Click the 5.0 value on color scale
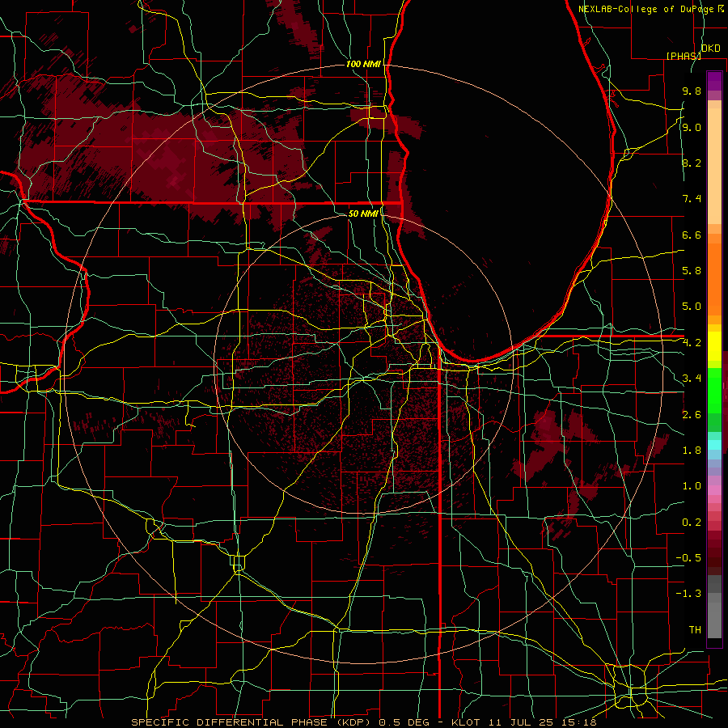 pos(692,307)
